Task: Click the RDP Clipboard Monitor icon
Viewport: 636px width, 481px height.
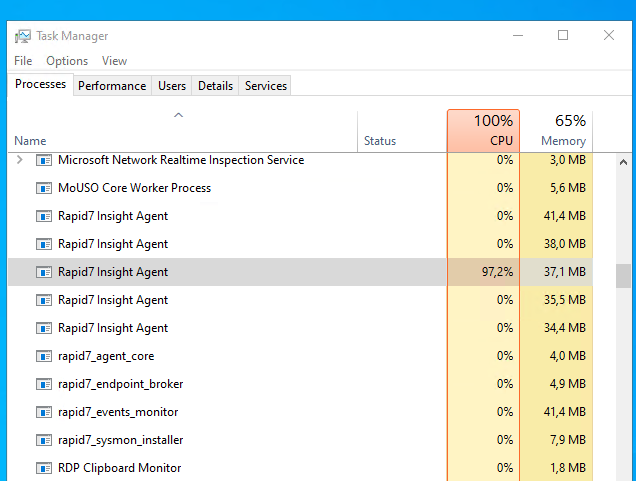Action: coord(44,468)
